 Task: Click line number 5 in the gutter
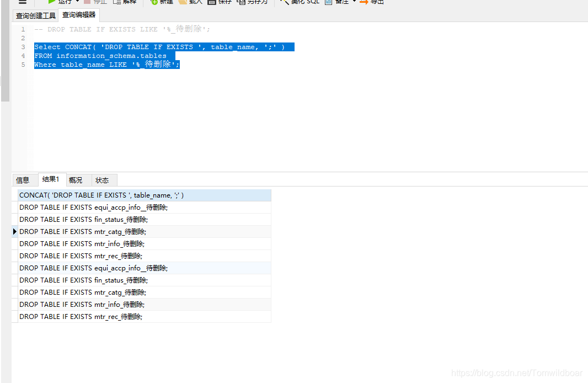click(x=23, y=65)
